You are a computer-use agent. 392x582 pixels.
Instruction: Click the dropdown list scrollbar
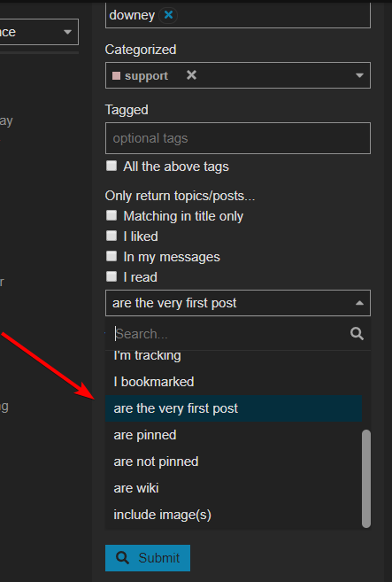coord(366,478)
